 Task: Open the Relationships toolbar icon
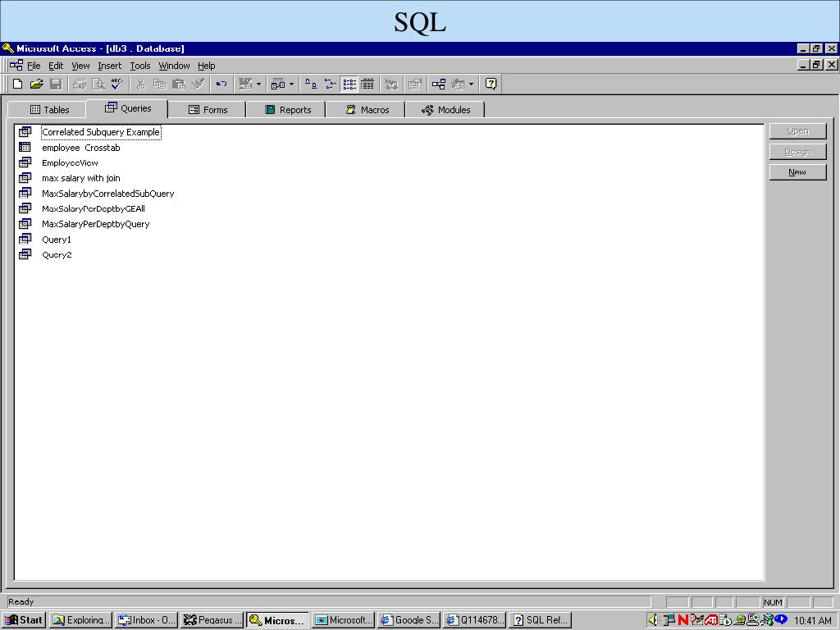coord(439,84)
